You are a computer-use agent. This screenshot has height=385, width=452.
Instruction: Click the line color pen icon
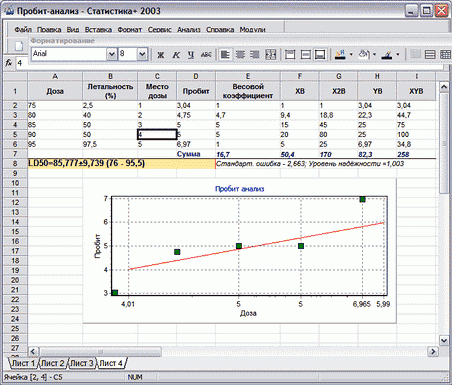tap(387, 55)
